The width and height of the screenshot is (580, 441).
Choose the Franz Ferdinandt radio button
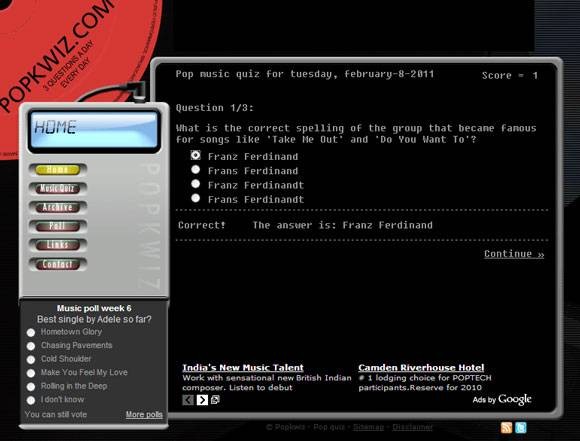tap(196, 184)
